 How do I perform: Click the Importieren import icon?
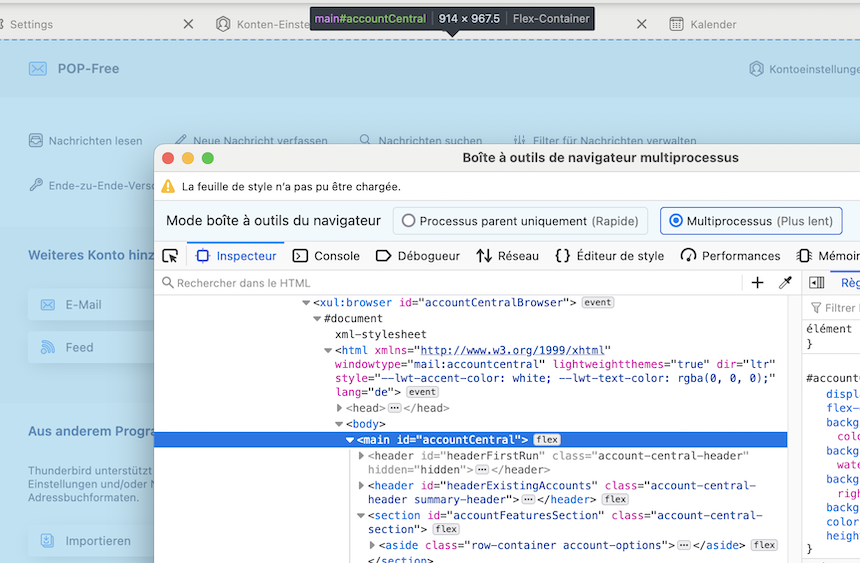click(46, 541)
